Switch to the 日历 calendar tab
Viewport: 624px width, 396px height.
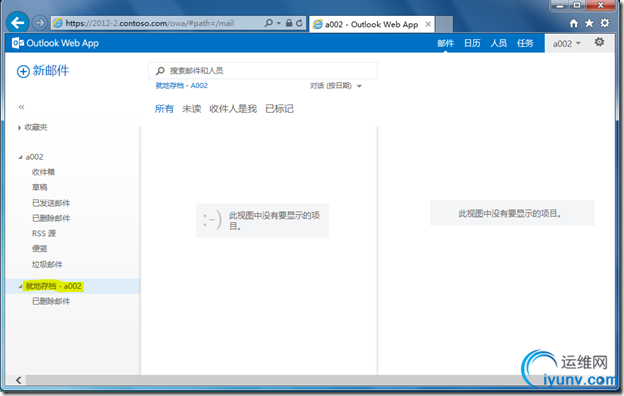coord(472,43)
